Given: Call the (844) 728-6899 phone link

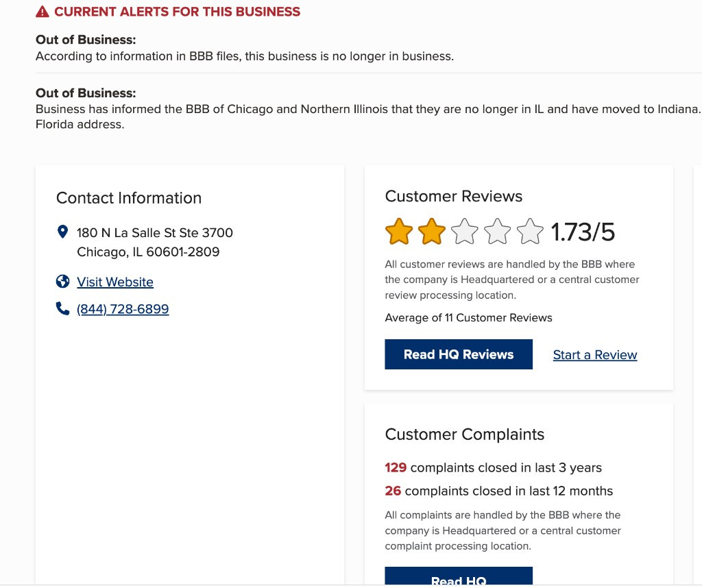Looking at the screenshot, I should coord(123,309).
